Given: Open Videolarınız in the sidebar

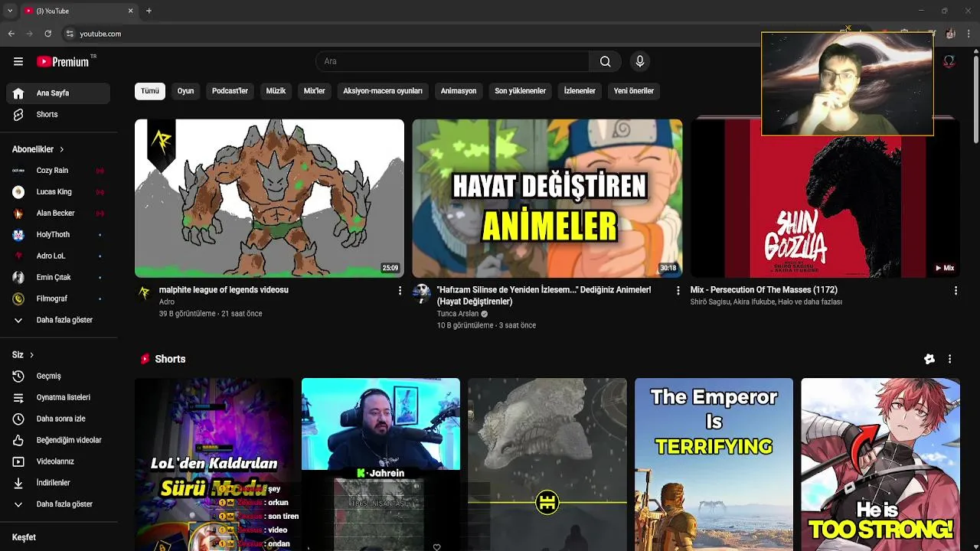Looking at the screenshot, I should [58, 461].
